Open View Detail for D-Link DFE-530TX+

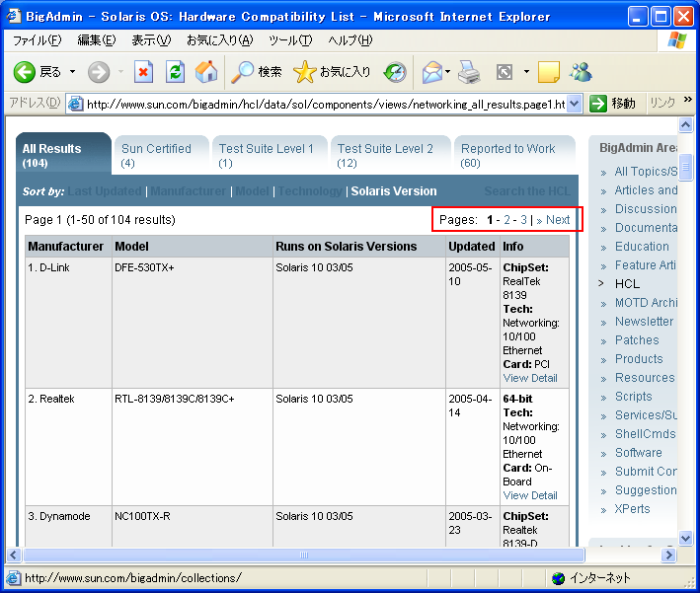click(x=530, y=378)
